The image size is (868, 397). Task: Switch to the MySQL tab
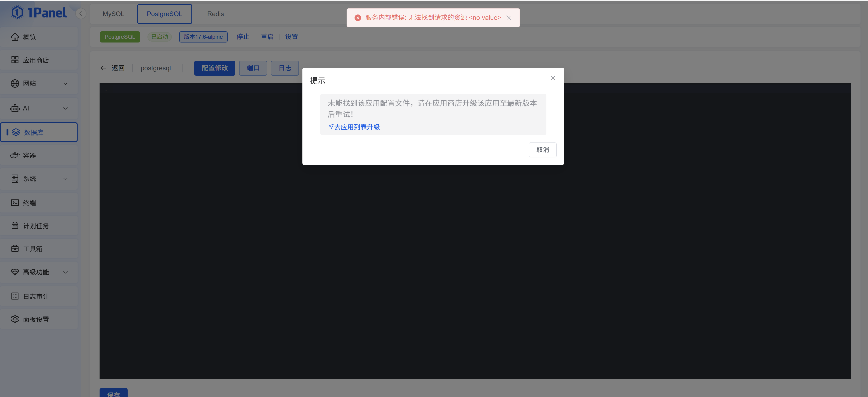tap(113, 14)
